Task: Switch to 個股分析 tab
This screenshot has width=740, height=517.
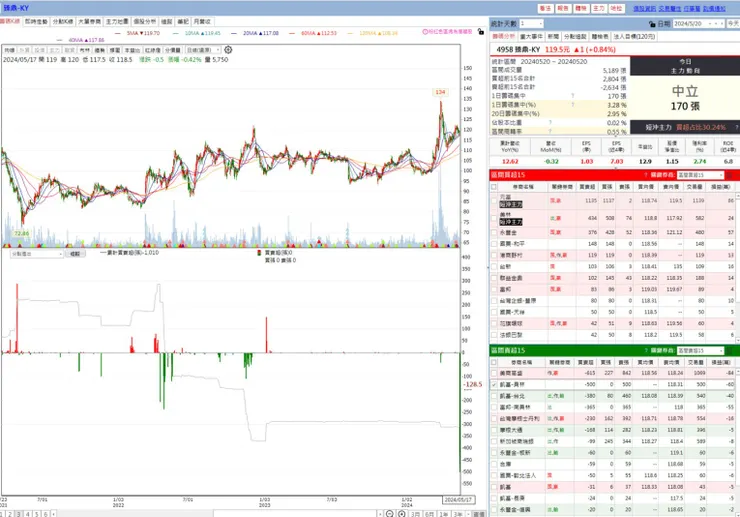Action: tap(144, 22)
